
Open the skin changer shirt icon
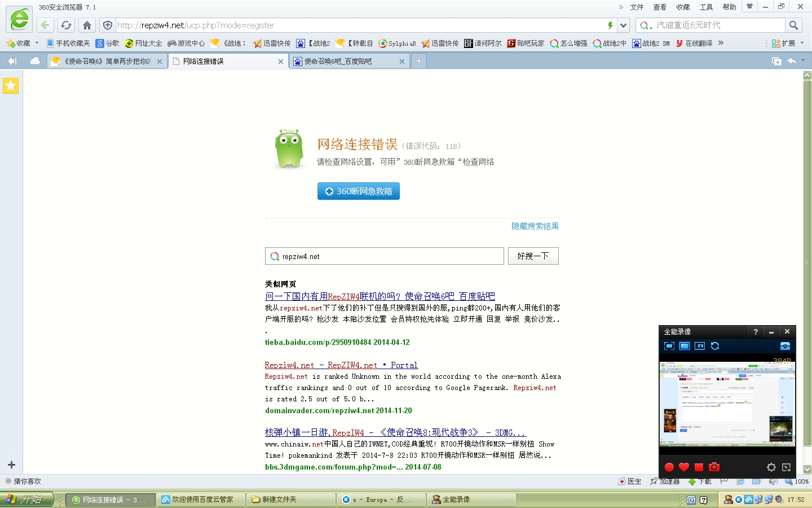pos(749,7)
